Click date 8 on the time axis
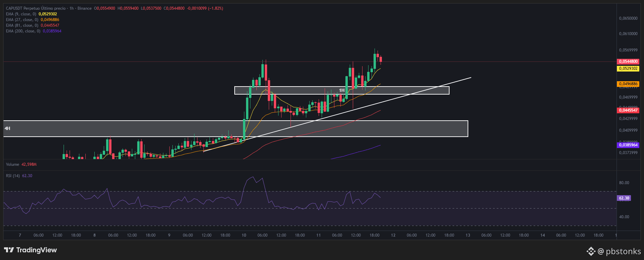Viewport: 644px width, 260px height. [x=95, y=235]
